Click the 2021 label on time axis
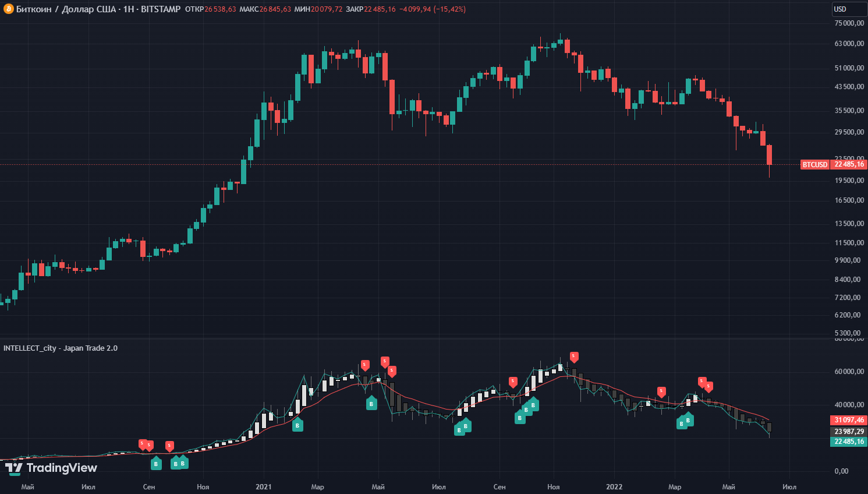 pos(264,487)
